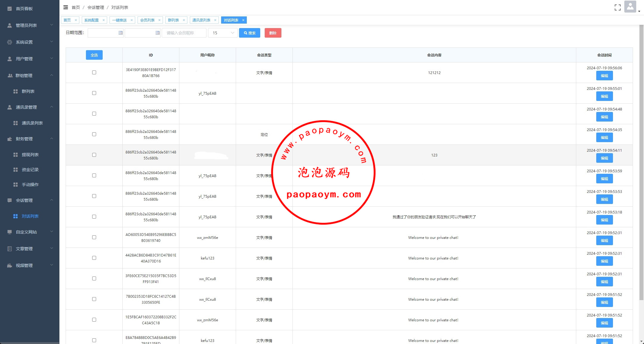Click the hamburger menu collapse icon

(x=66, y=7)
